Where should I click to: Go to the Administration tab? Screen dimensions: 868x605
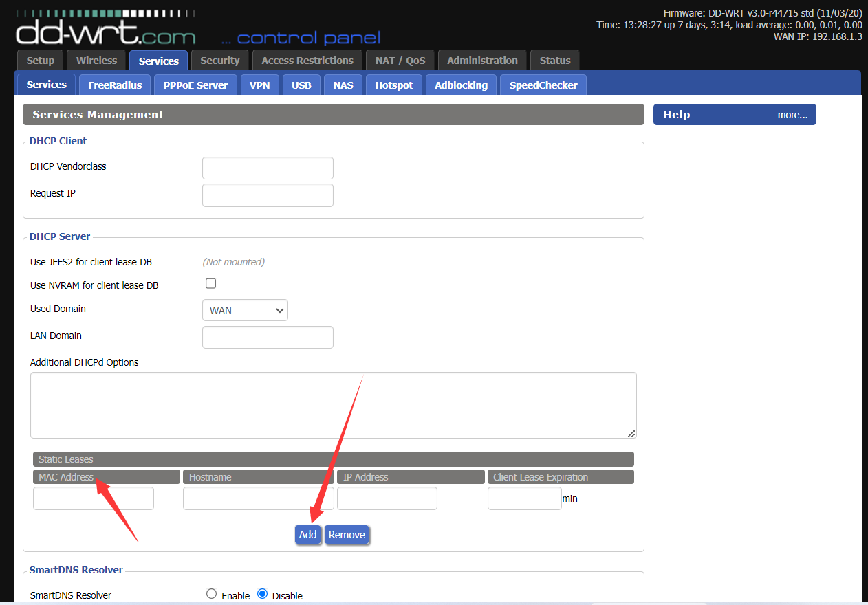(482, 60)
